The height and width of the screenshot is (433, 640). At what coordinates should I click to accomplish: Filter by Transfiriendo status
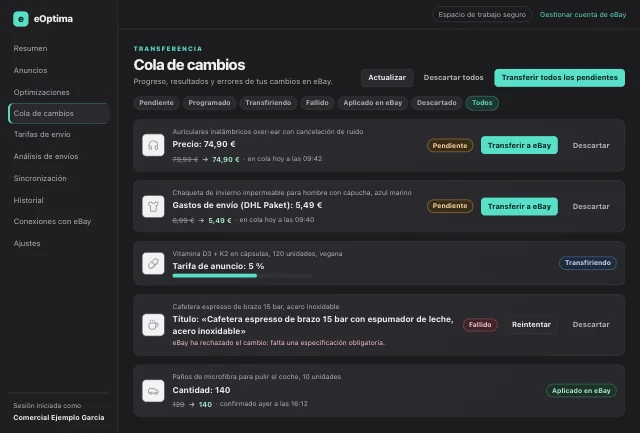coord(268,103)
